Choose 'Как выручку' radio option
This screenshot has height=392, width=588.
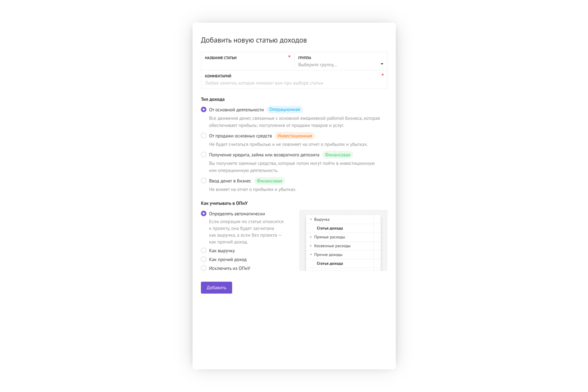[203, 251]
